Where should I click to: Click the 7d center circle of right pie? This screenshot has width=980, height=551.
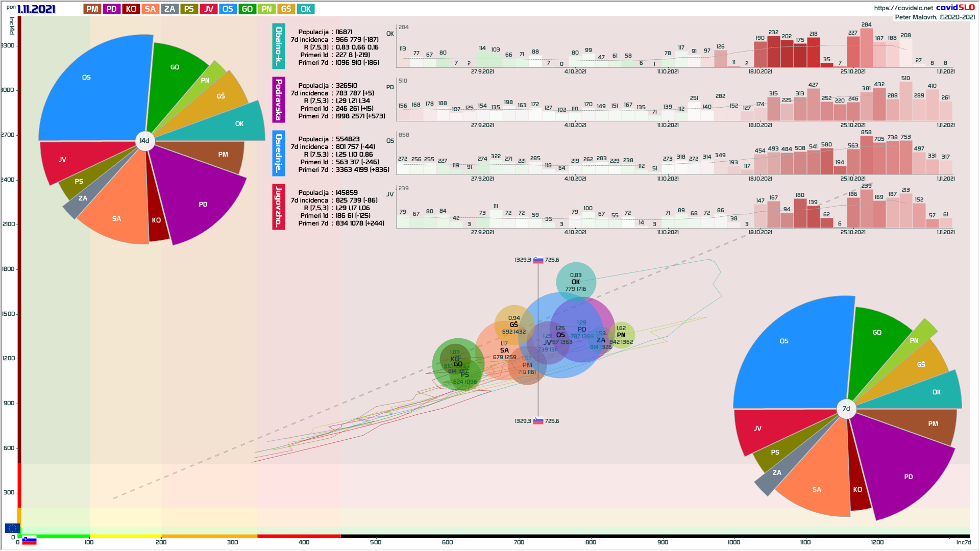(846, 409)
